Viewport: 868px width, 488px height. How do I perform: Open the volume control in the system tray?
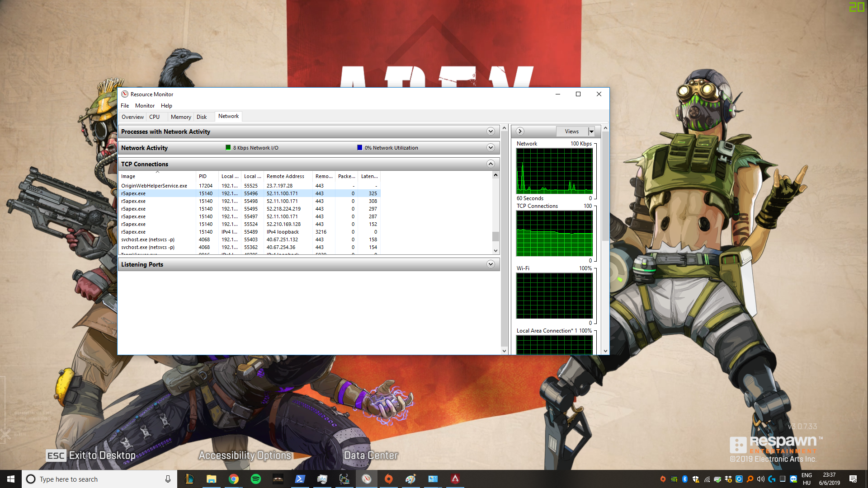(x=761, y=479)
